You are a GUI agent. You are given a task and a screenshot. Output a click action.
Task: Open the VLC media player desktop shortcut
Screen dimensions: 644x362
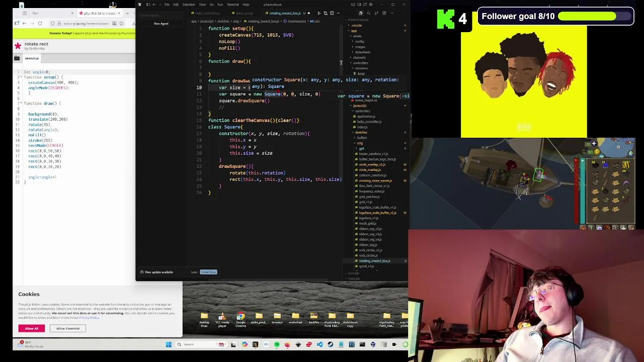tap(222, 320)
